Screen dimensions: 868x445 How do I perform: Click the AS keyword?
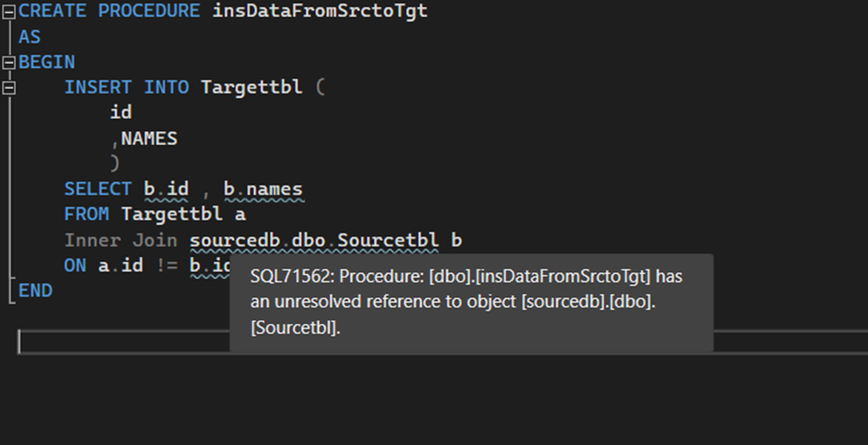[x=30, y=37]
